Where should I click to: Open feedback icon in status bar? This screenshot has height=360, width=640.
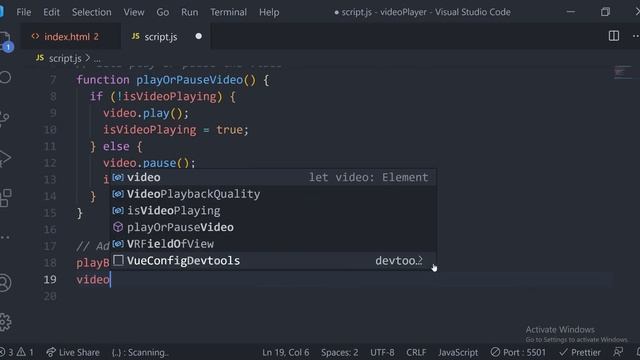[x=618, y=352]
